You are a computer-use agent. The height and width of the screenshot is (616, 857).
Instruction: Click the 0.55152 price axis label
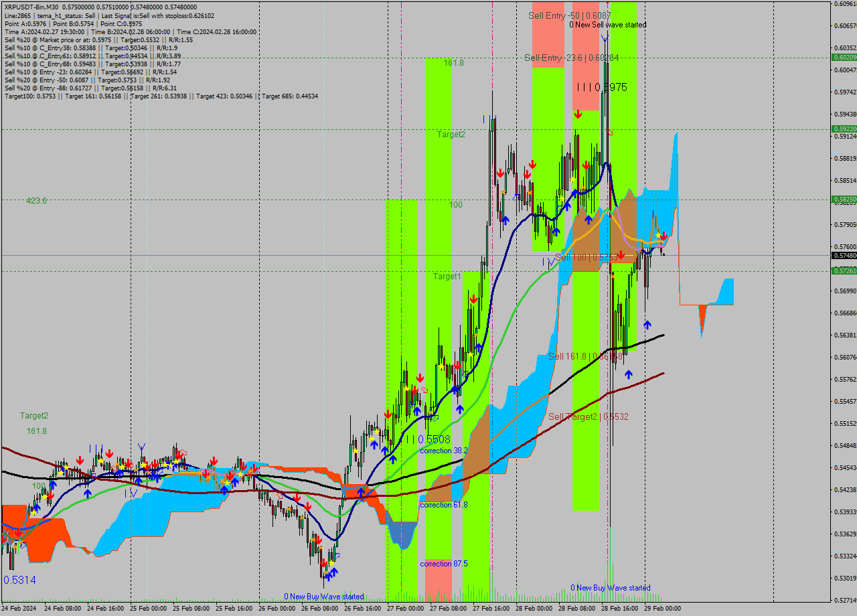(x=845, y=424)
